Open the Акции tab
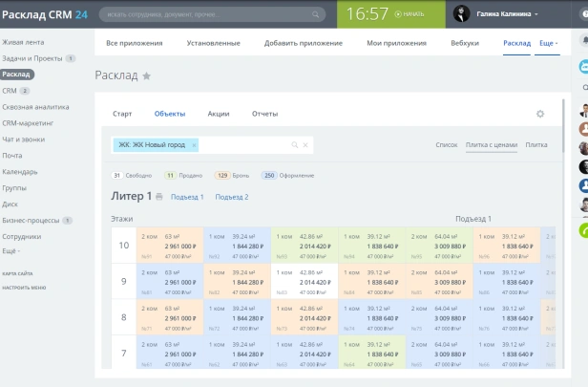 pos(219,114)
